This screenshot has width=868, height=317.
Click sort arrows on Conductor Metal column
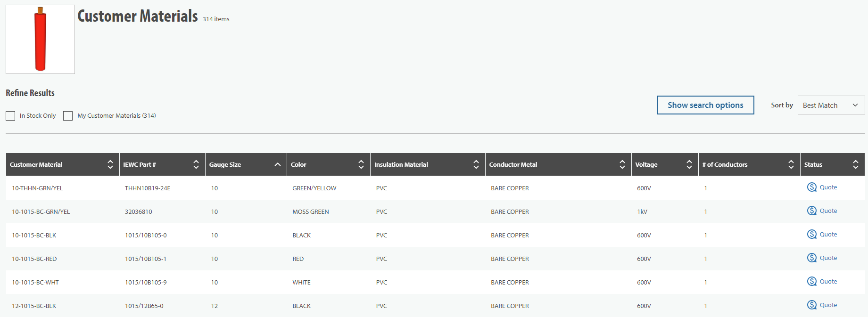tap(622, 164)
